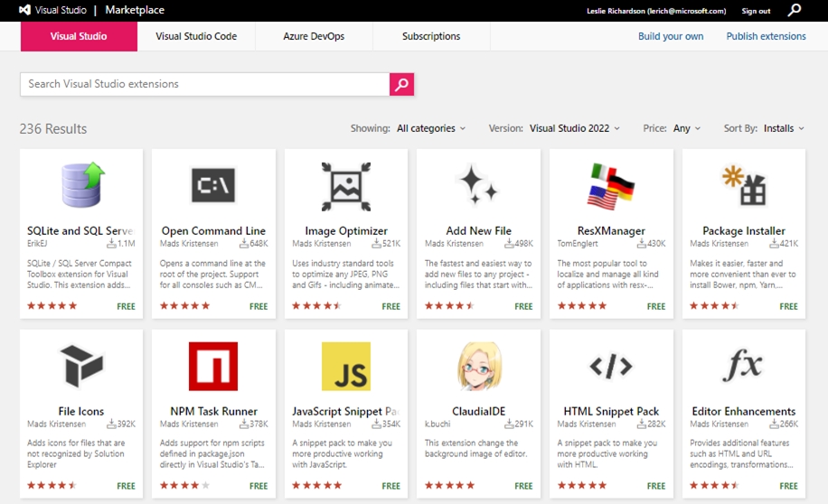Open the Subscriptions tab
Screen dimensions: 828x504
click(x=431, y=36)
